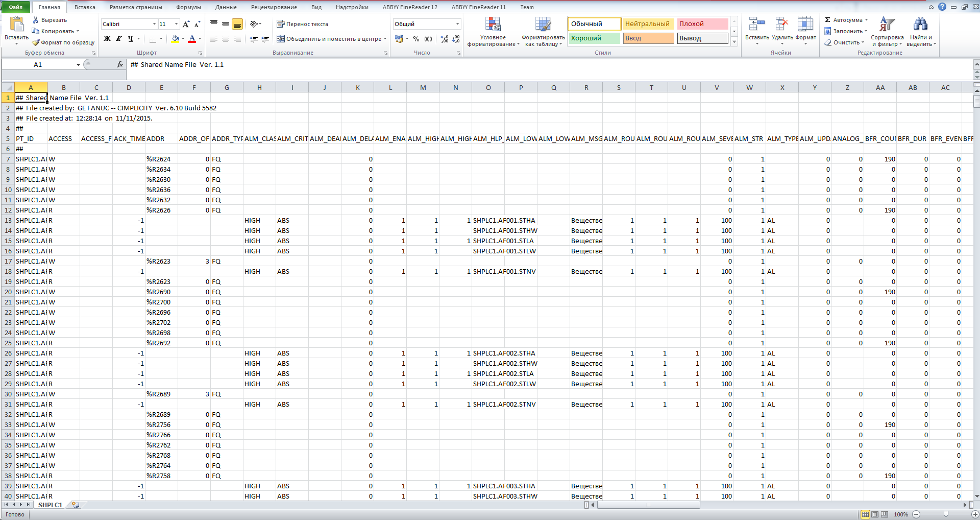Open the Данные ribbon tab
The height and width of the screenshot is (520, 980).
pos(226,7)
